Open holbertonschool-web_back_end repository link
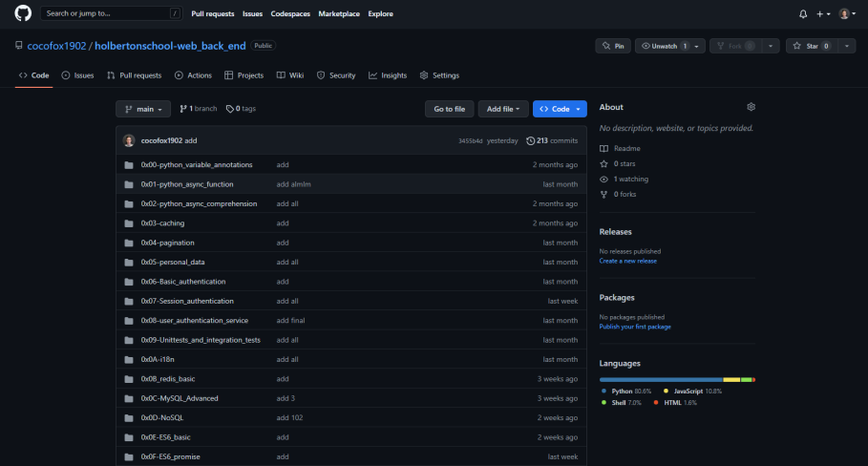Viewport: 868px width, 466px height. pyautogui.click(x=170, y=46)
